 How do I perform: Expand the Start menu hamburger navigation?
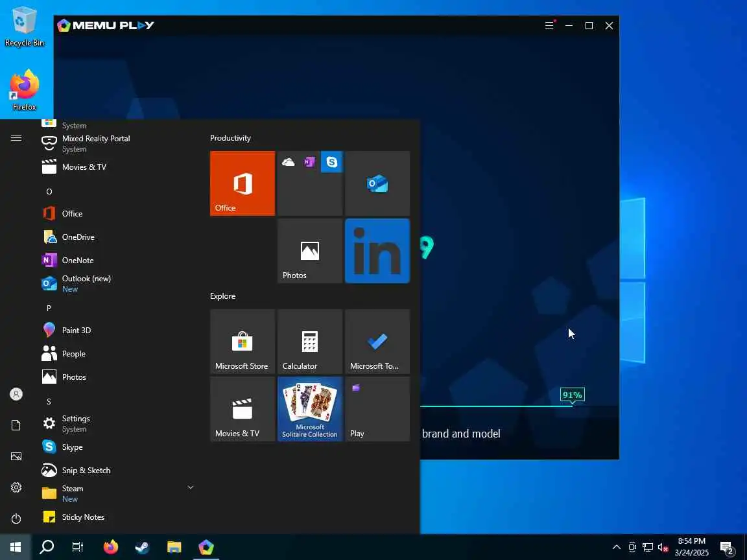point(16,138)
